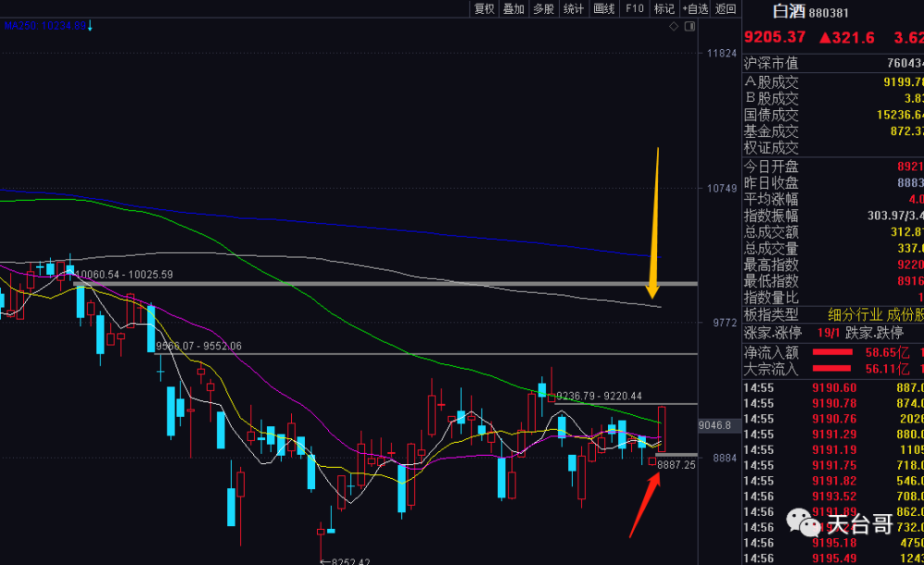Activate the 画线 drawing tool
This screenshot has width=924, height=565.
604,9
